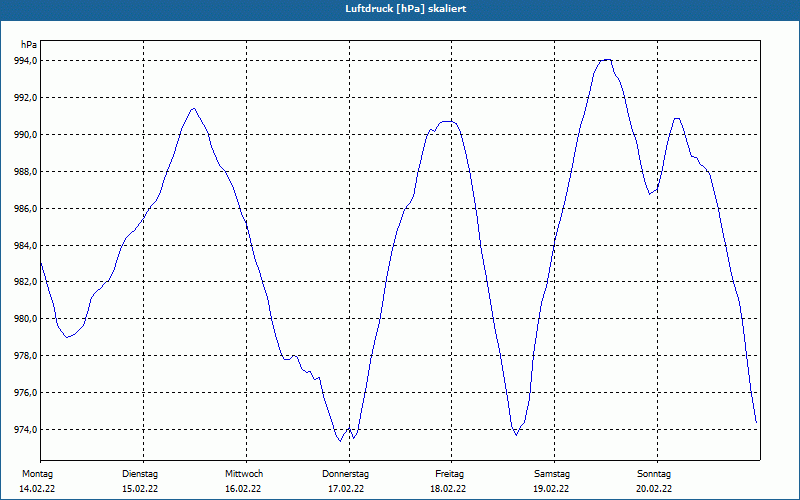
Task: Click the Dienstag day label
Action: click(x=140, y=474)
